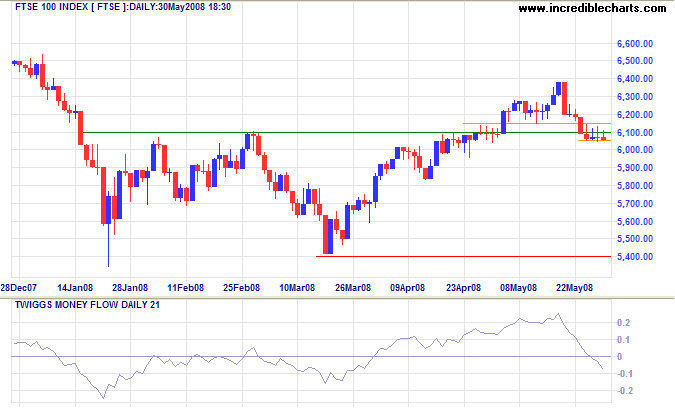
Task: Click the 11Feb08 date label
Action: [x=186, y=288]
